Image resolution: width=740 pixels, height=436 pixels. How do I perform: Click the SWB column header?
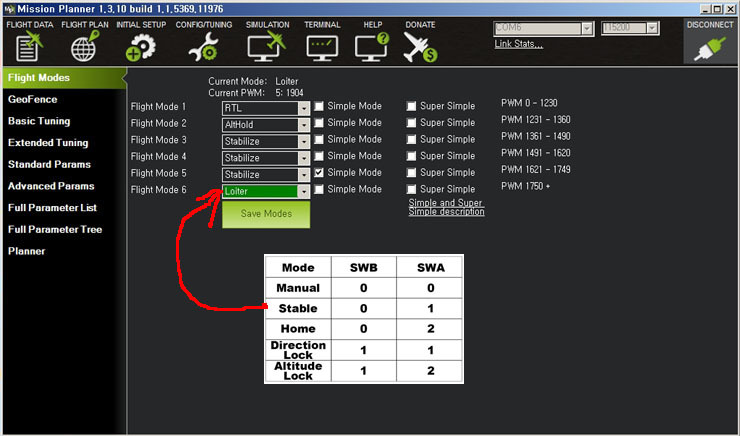[x=364, y=268]
